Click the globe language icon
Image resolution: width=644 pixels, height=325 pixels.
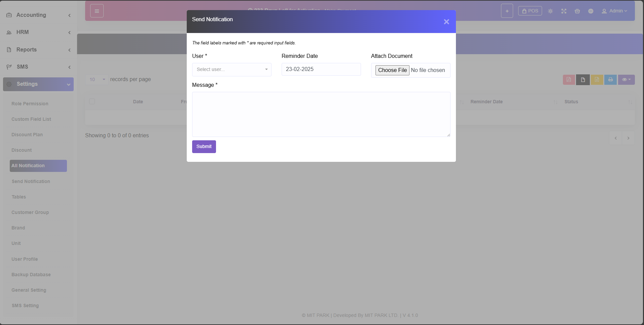[x=591, y=11]
